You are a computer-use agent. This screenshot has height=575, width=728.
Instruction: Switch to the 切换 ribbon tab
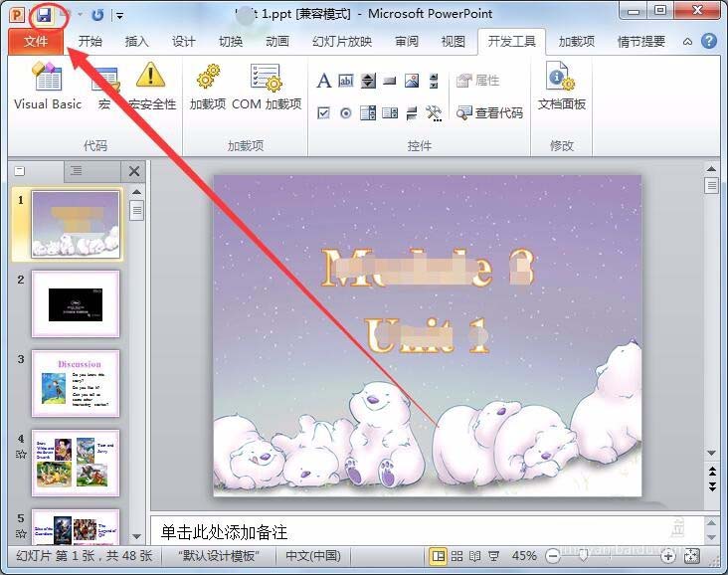click(x=231, y=42)
